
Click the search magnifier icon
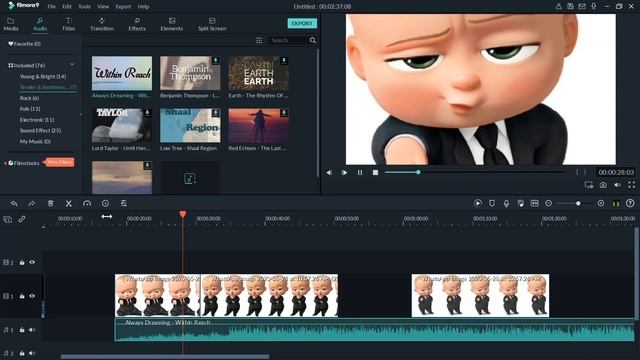coord(313,40)
